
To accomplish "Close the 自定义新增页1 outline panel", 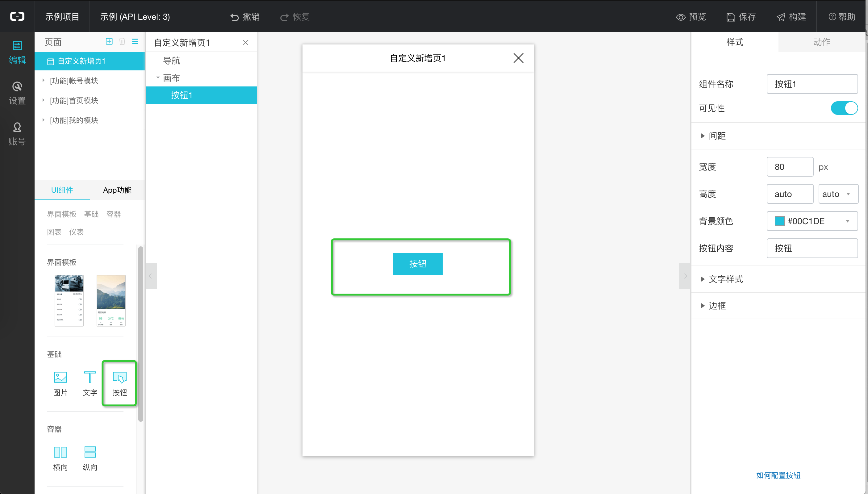I will pos(246,42).
